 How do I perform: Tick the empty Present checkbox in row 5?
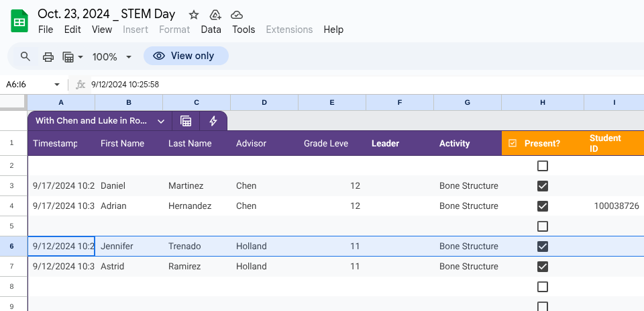pyautogui.click(x=543, y=226)
